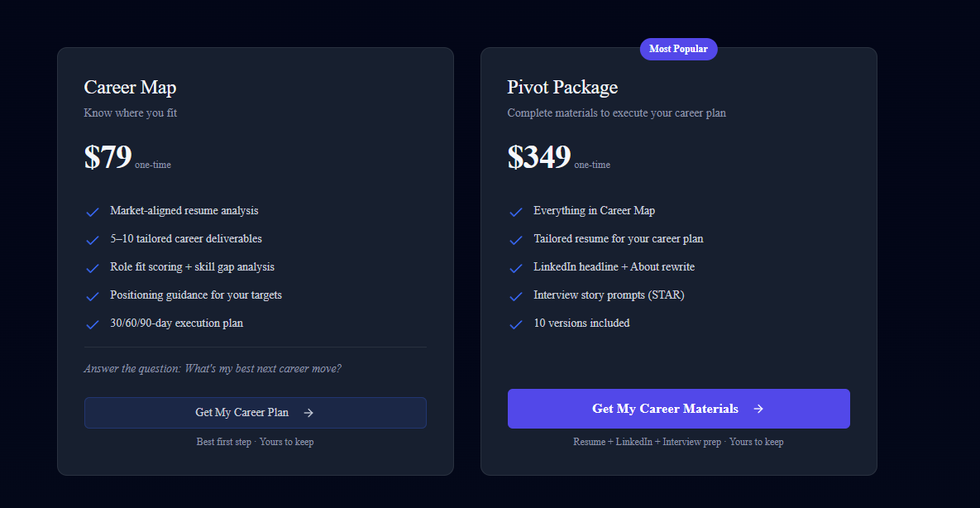Select the checkmark next to 10 versions included
The image size is (980, 508).
tap(516, 324)
